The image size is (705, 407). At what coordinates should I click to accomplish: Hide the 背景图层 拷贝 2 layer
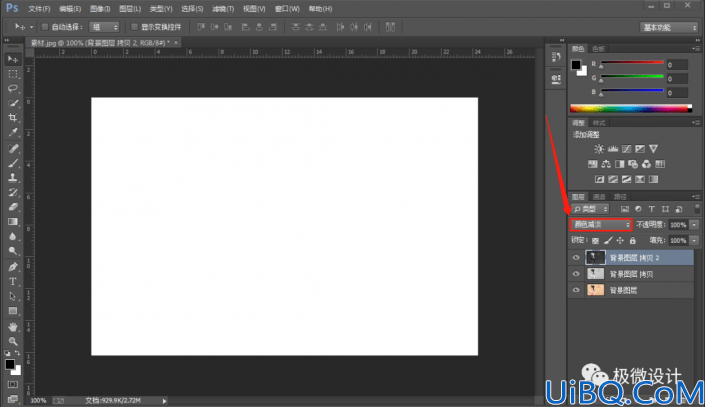pos(576,258)
